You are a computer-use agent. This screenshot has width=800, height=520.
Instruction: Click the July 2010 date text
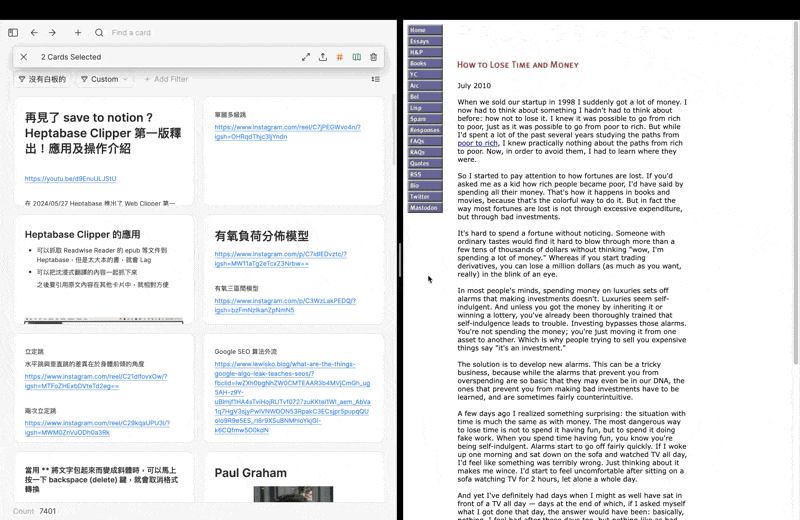(474, 86)
